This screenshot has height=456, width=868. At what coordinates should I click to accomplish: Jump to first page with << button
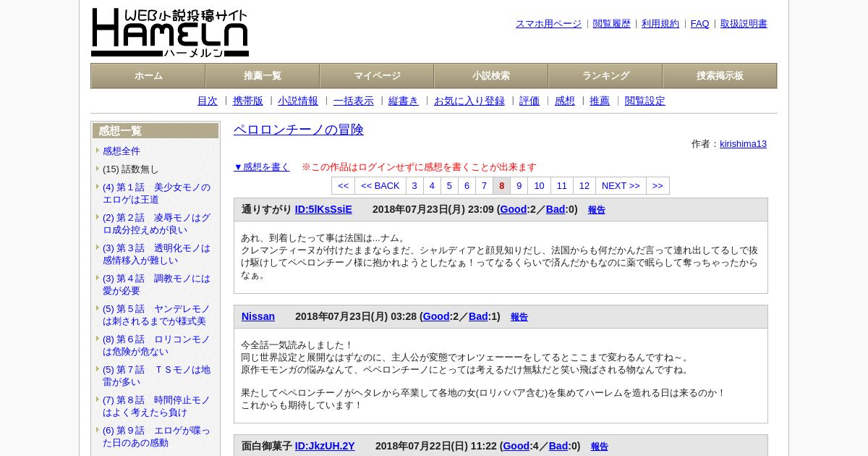point(344,186)
